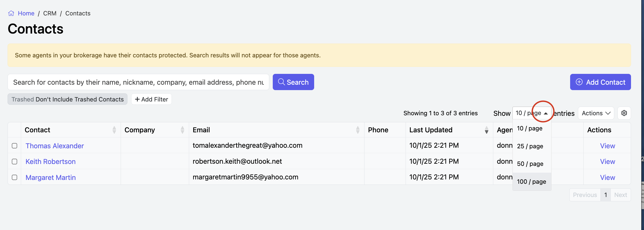Click the Home house icon in breadcrumb
Viewport: 644px width, 230px height.
coord(11,13)
